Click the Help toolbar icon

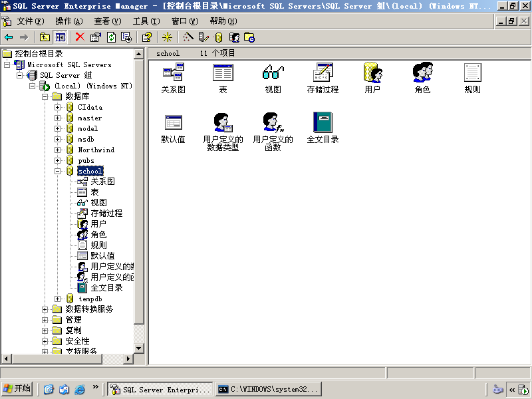(147, 37)
